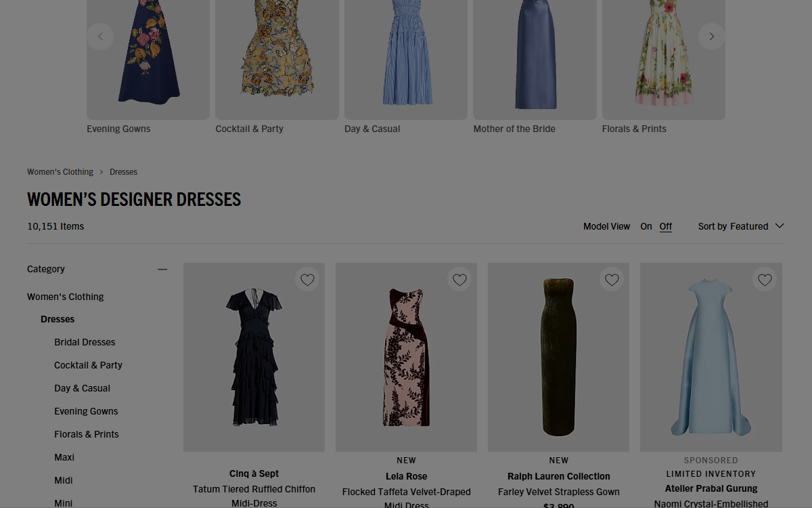Screen dimensions: 812x508
Task: Filter by Cocktail & Party in sidebar
Action: point(88,365)
